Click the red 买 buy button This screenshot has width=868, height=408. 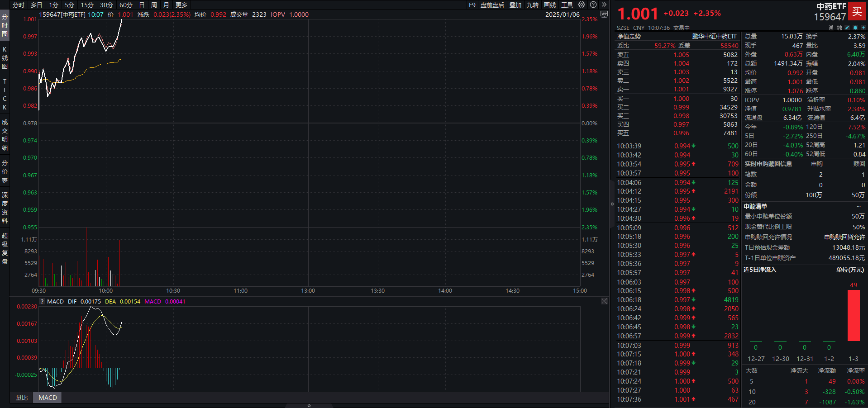pyautogui.click(x=857, y=12)
